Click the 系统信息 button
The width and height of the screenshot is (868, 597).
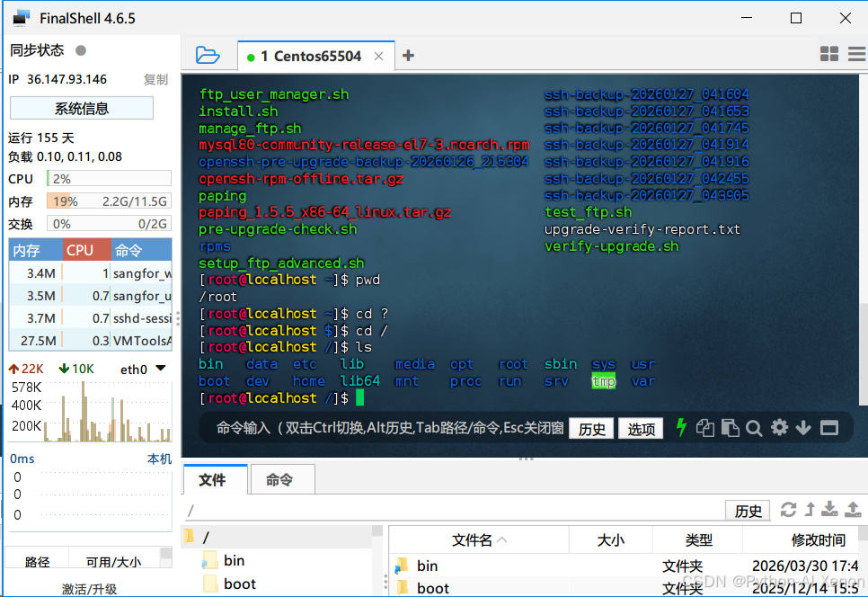pyautogui.click(x=82, y=108)
